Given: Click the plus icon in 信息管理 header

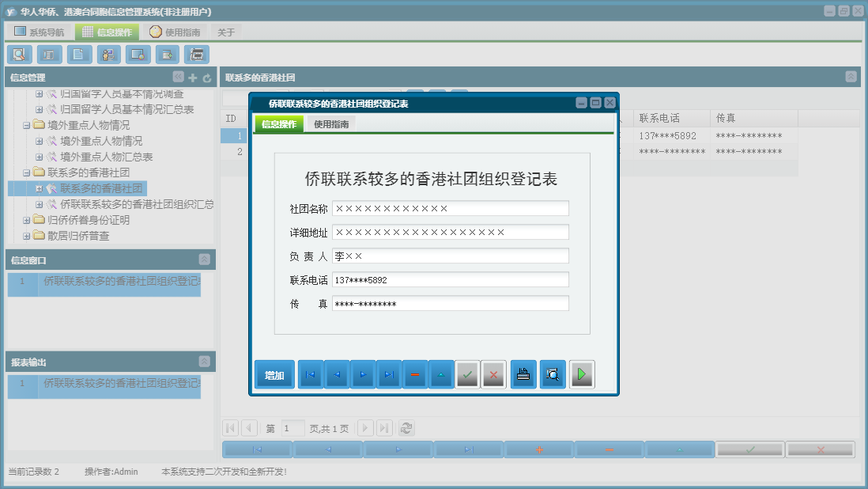Looking at the screenshot, I should click(x=193, y=78).
